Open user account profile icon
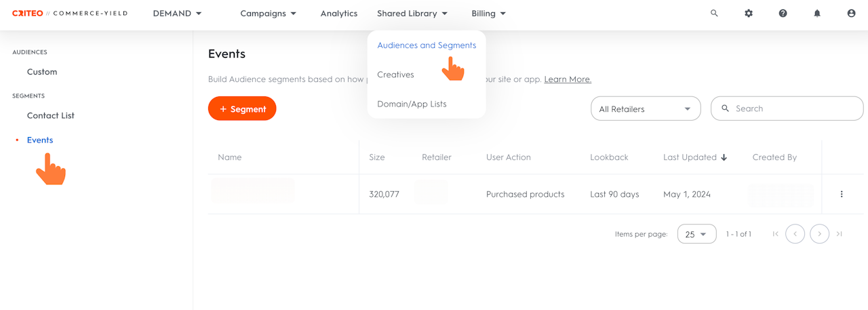The height and width of the screenshot is (310, 868). tap(851, 14)
